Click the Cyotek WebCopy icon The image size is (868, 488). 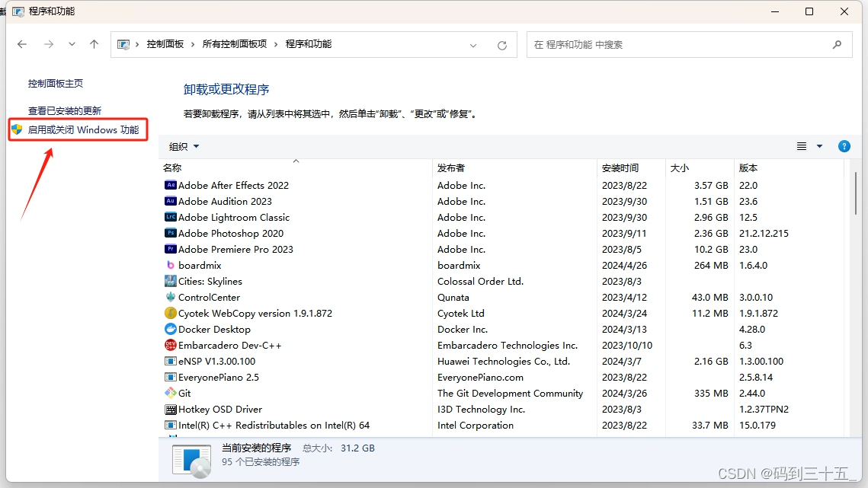pyautogui.click(x=171, y=313)
